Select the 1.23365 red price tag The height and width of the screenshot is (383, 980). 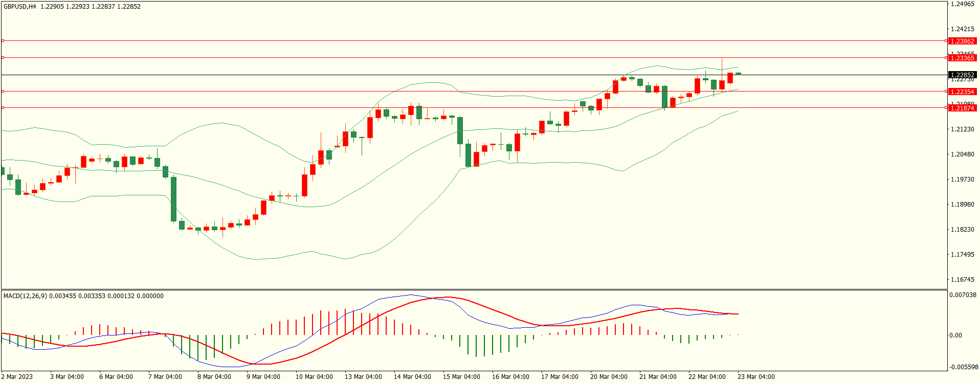[962, 58]
